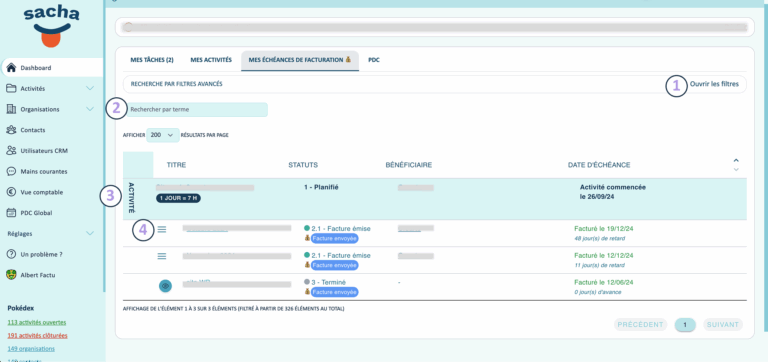Screen dimensions: 768x362
Task: Click into Rechercher par terme field
Action: click(197, 110)
